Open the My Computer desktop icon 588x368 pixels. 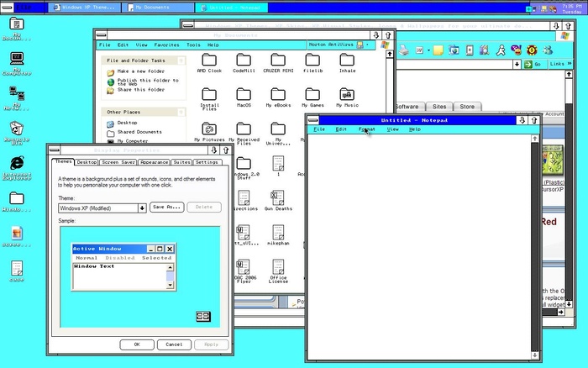pyautogui.click(x=16, y=58)
